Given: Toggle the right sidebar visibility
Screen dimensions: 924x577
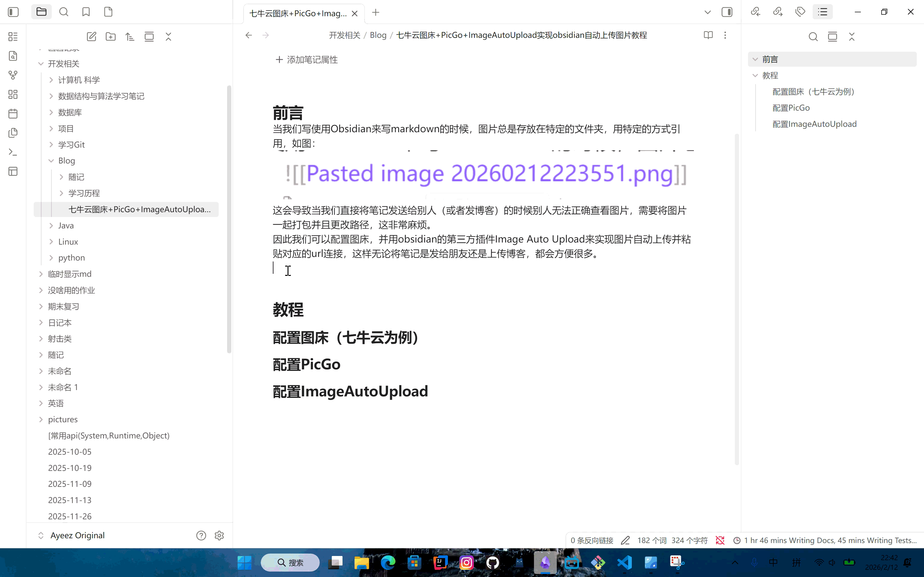Looking at the screenshot, I should click(727, 12).
